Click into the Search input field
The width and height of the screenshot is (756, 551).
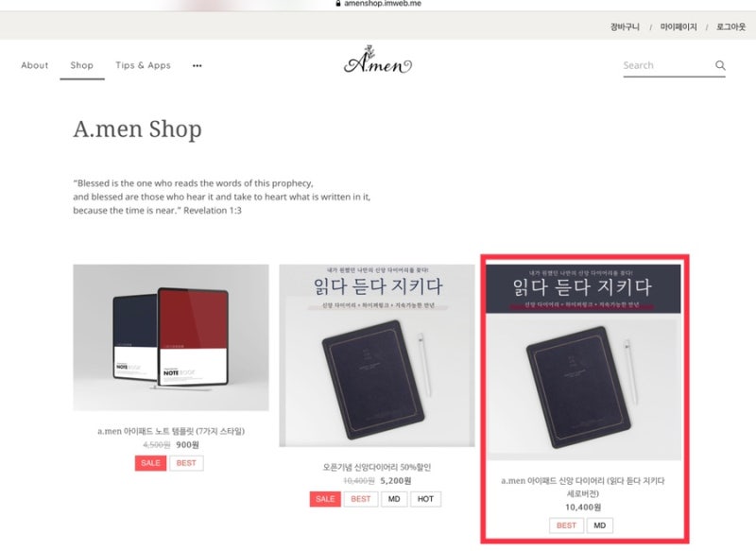(x=668, y=65)
